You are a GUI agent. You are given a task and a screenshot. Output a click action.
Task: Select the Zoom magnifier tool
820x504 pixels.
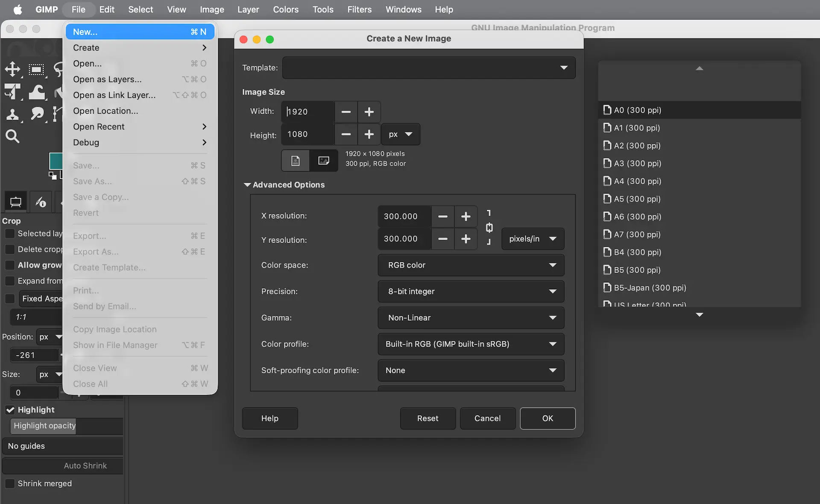coord(12,136)
